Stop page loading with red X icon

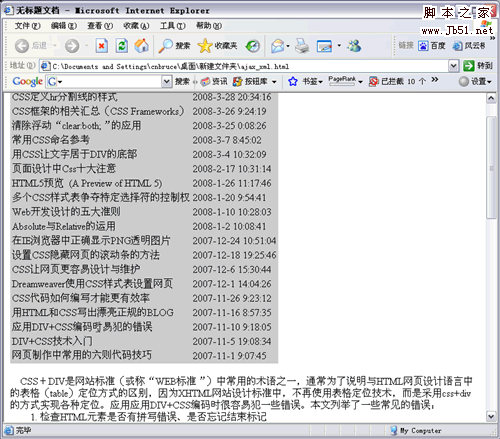[102, 46]
